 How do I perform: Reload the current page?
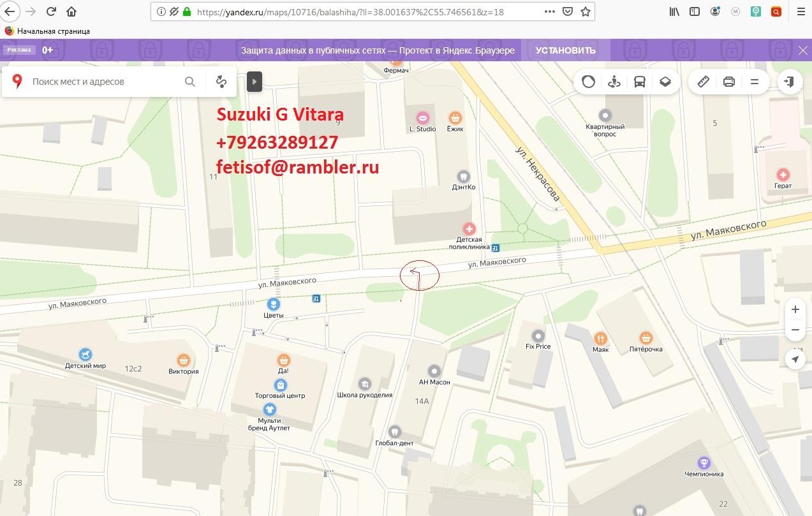pos(52,11)
